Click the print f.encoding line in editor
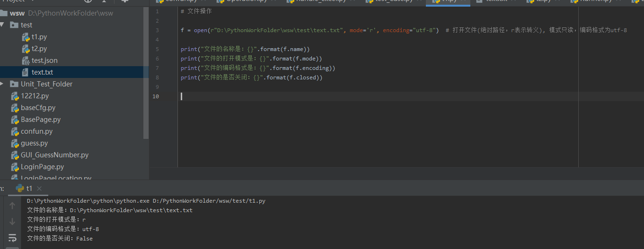Viewport: 644px width, 249px height. coord(258,68)
